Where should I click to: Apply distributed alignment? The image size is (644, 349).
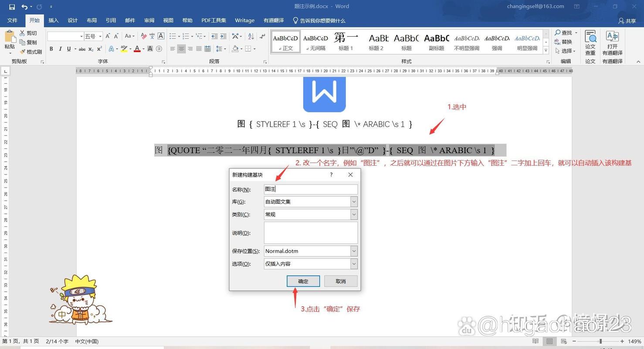208,49
